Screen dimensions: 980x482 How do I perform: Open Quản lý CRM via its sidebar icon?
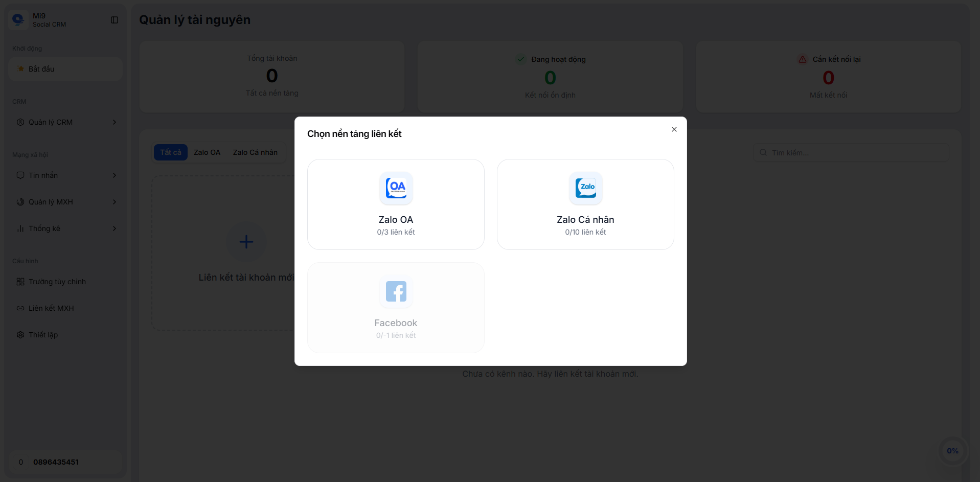point(20,122)
